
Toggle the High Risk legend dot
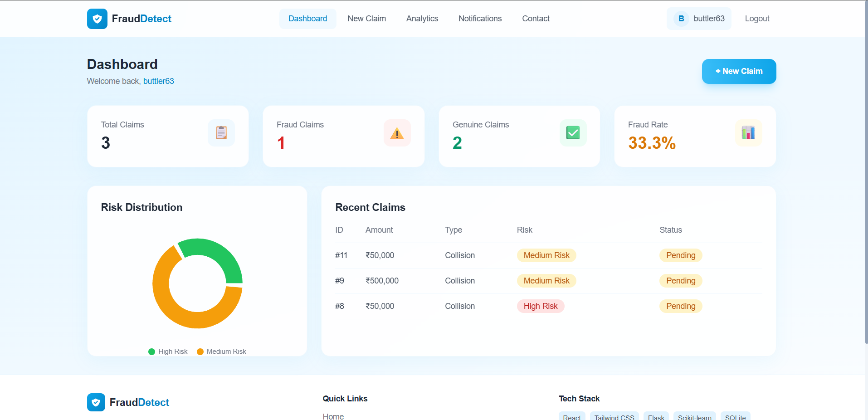pos(151,352)
